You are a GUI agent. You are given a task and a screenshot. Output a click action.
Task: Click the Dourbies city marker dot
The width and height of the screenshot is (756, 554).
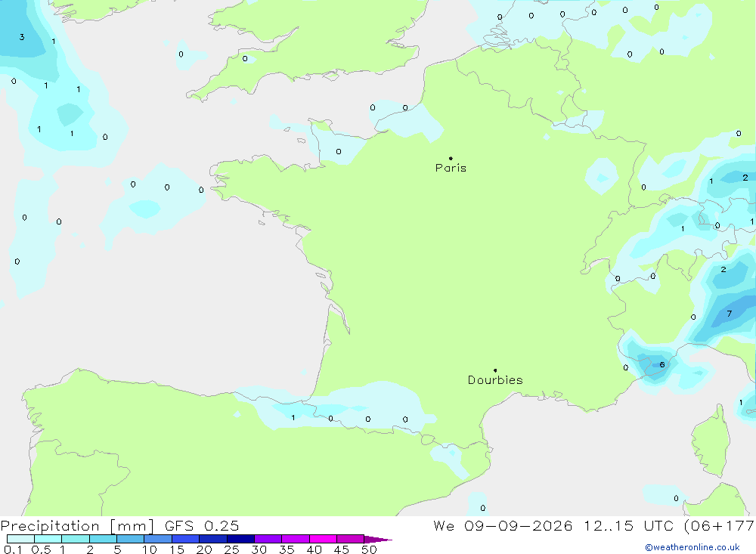pos(495,370)
